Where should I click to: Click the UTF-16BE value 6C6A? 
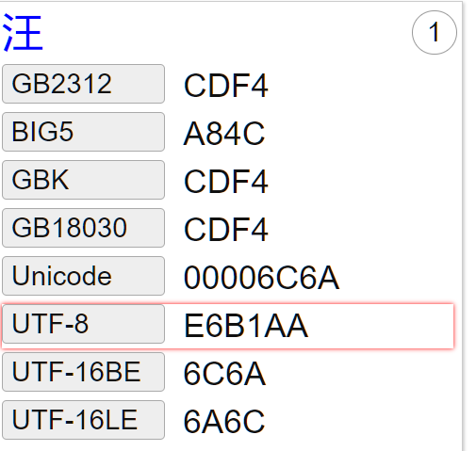[224, 374]
